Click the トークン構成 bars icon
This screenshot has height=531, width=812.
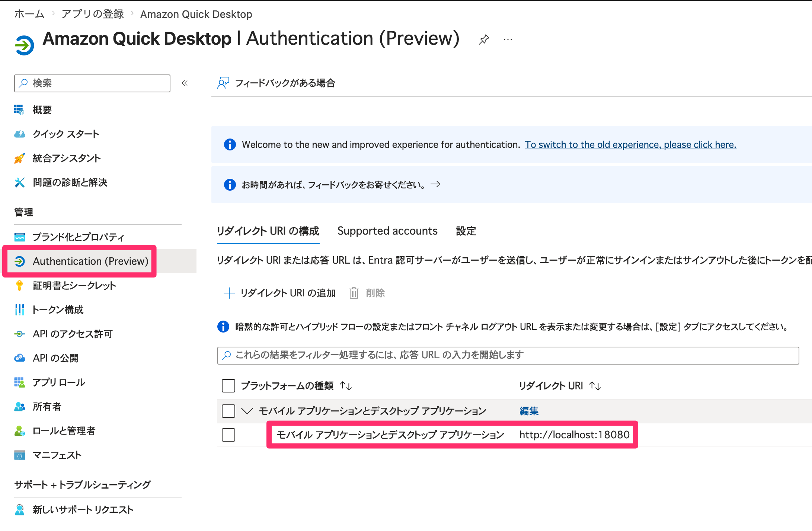[x=19, y=310]
